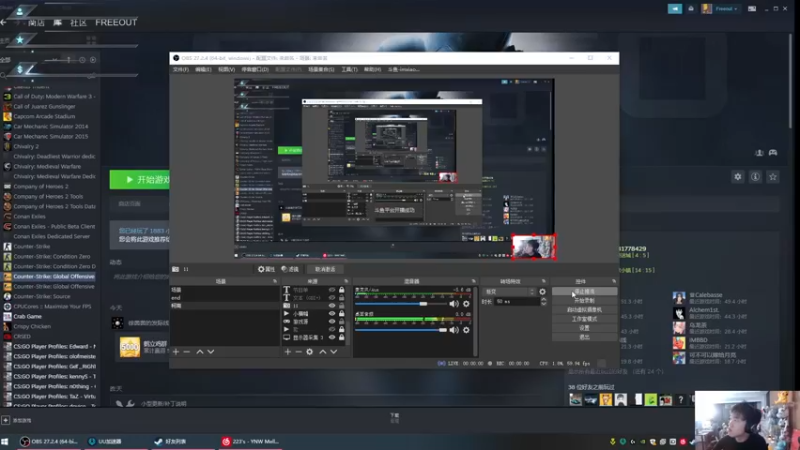Favorite the game with Steam star icon
The width and height of the screenshot is (800, 450).
click(773, 177)
